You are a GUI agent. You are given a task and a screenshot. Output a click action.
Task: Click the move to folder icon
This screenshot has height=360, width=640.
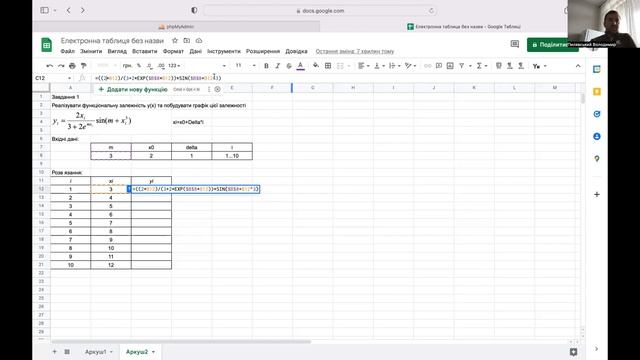click(187, 40)
